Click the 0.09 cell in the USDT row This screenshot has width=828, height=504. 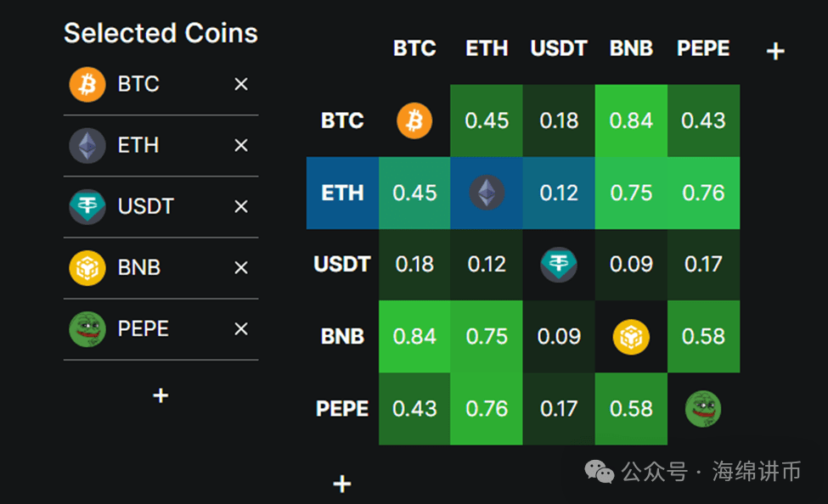[x=631, y=265]
